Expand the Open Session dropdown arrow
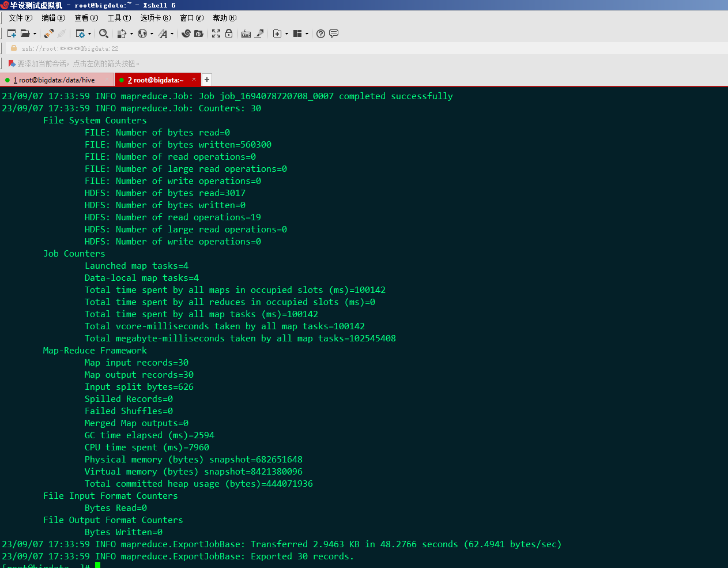This screenshot has height=568, width=728. (x=35, y=33)
